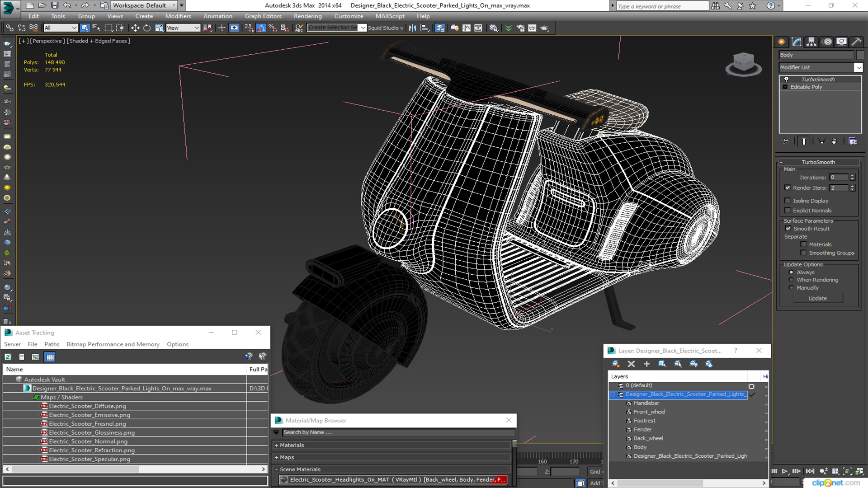Open the Modifier List dropdown
The height and width of the screenshot is (488, 868).
pos(858,67)
